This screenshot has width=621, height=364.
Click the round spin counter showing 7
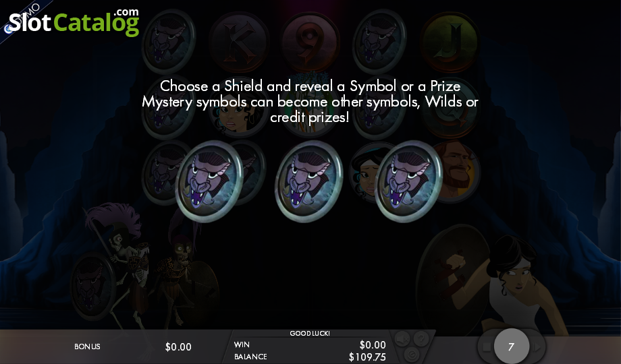pyautogui.click(x=511, y=346)
